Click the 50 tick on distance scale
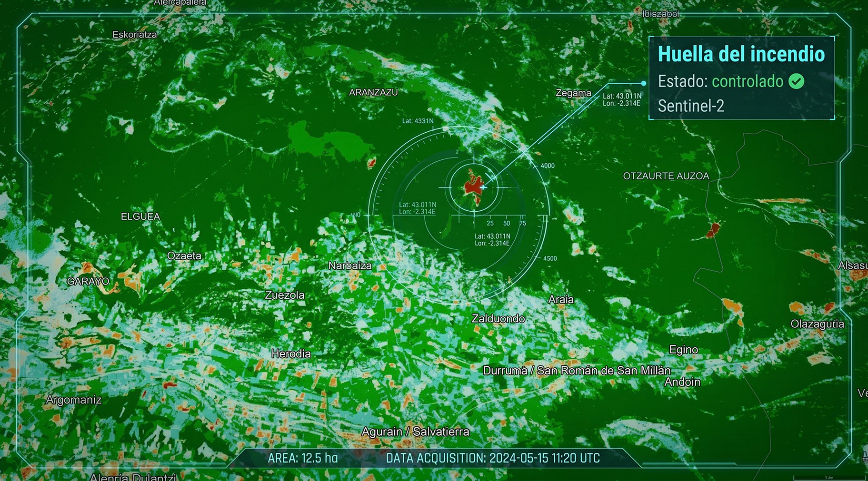Image resolution: width=868 pixels, height=481 pixels. [507, 223]
